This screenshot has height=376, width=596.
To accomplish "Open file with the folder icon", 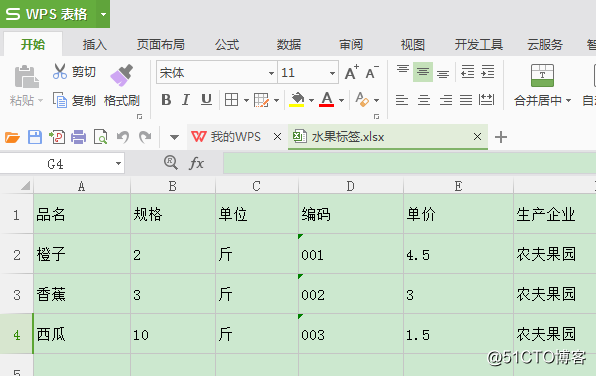I will (x=12, y=137).
